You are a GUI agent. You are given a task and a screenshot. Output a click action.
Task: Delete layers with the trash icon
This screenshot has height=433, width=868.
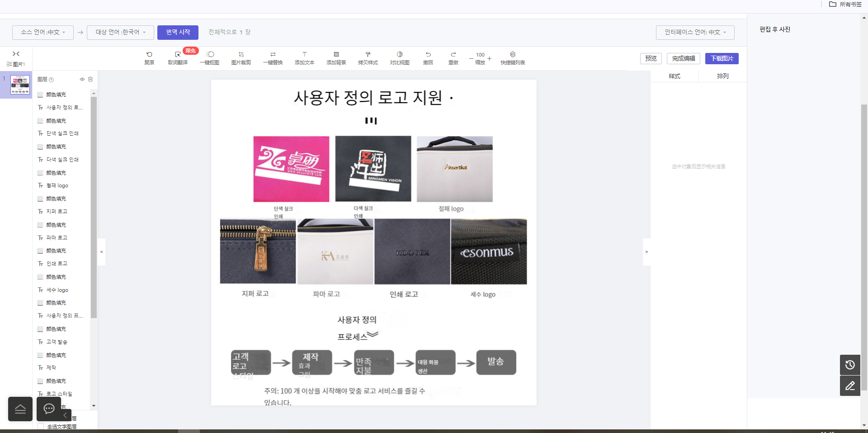pyautogui.click(x=90, y=79)
